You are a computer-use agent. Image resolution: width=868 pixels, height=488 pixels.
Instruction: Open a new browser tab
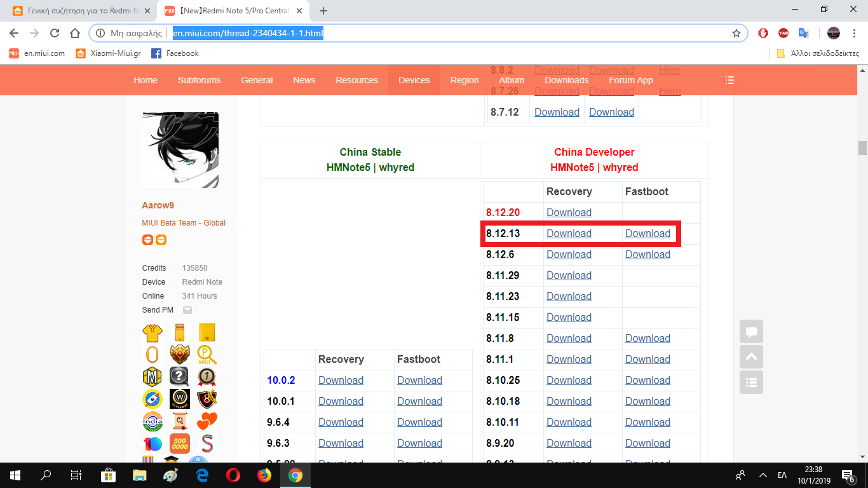coord(323,11)
